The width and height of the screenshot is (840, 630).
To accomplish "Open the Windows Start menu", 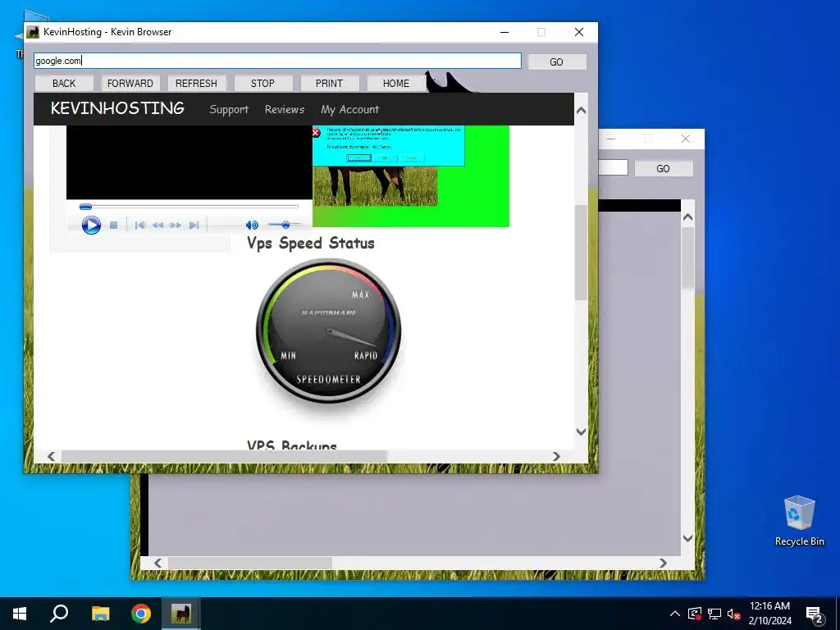I will coord(20,614).
